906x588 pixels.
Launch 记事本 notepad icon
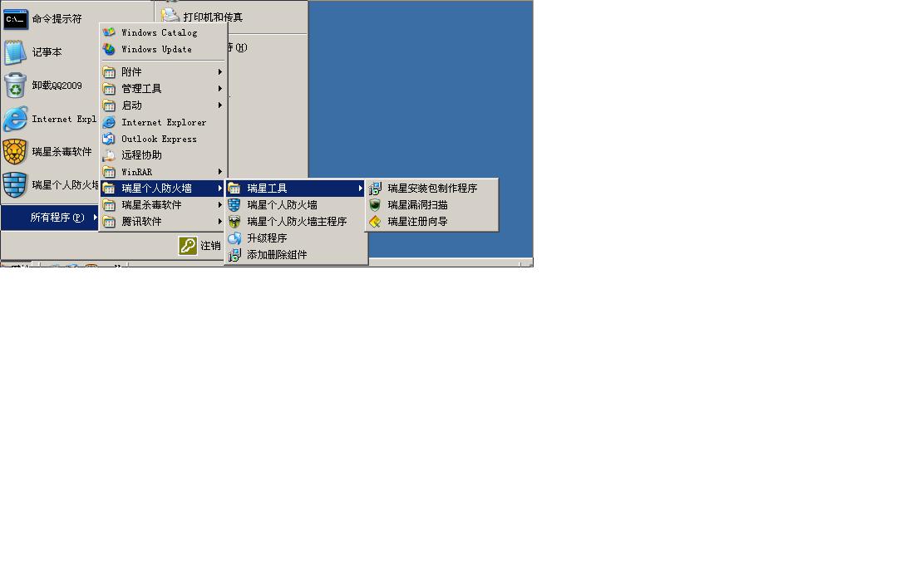pos(15,52)
